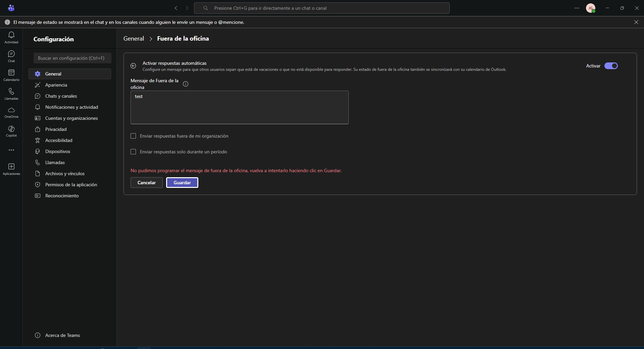Click the info icon next to Mensaje de Fuera de la oficina
644x349 pixels.
pyautogui.click(x=186, y=84)
